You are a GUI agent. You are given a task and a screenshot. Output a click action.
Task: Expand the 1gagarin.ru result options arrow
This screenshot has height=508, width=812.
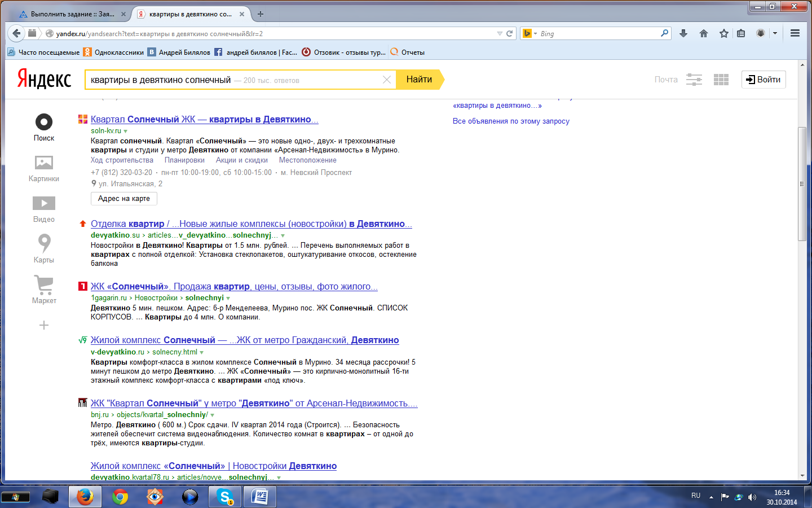point(228,298)
